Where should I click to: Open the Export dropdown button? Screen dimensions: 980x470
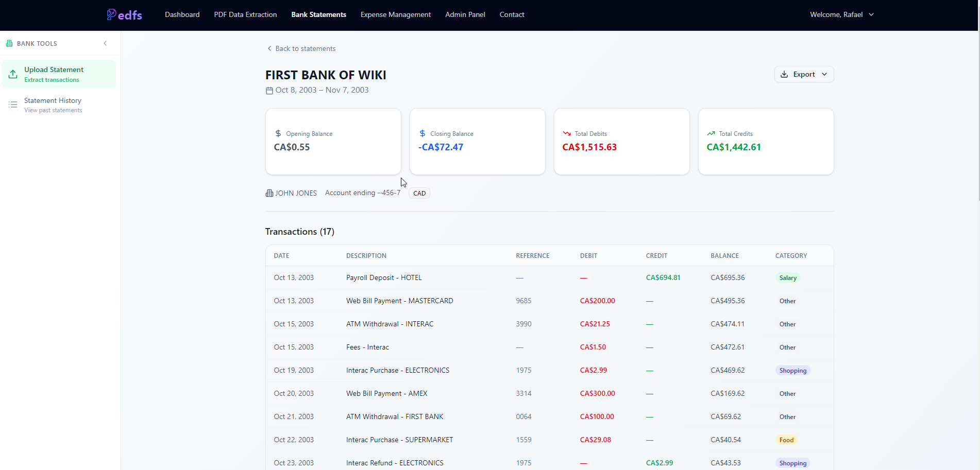804,74
